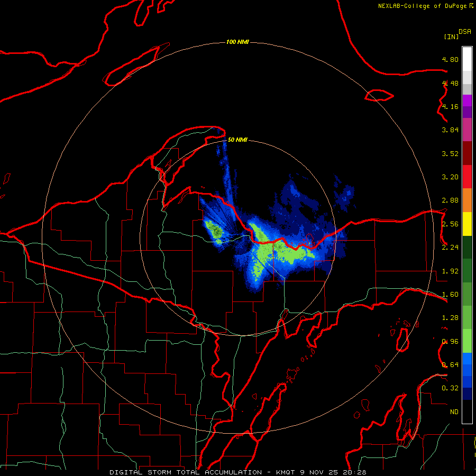Image resolution: width=476 pixels, height=476 pixels.
Task: Click the 1.28 legend value
Action: pos(450,318)
